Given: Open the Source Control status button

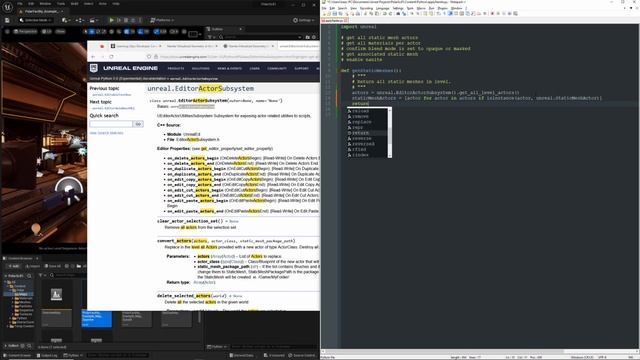Looking at the screenshot, I should click(x=301, y=356).
